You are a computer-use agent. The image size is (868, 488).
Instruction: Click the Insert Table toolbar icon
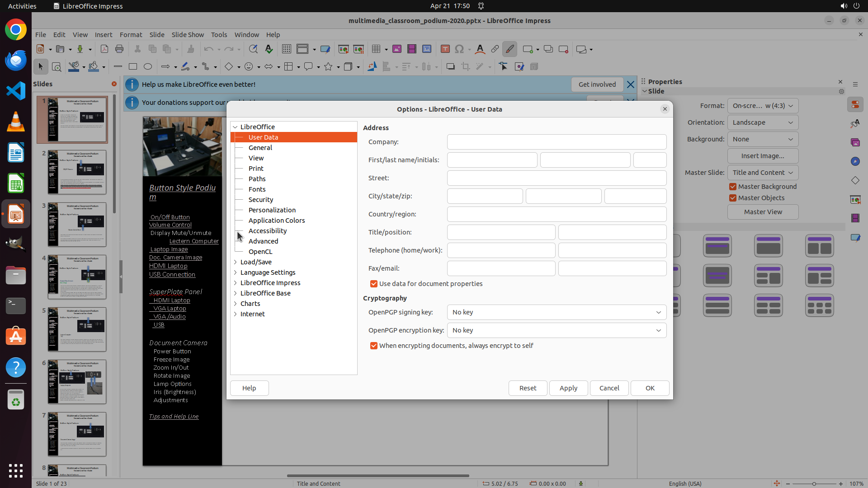pos(376,49)
